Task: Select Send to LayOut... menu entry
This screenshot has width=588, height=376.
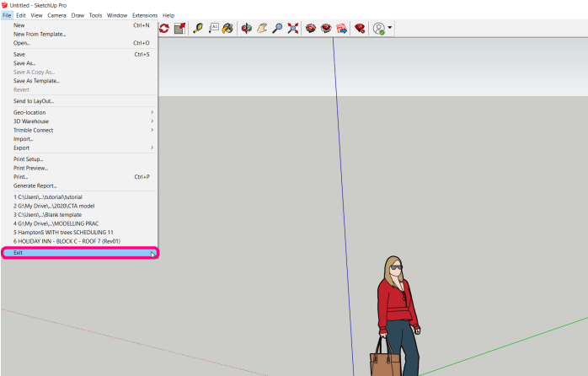Action: pyautogui.click(x=79, y=101)
